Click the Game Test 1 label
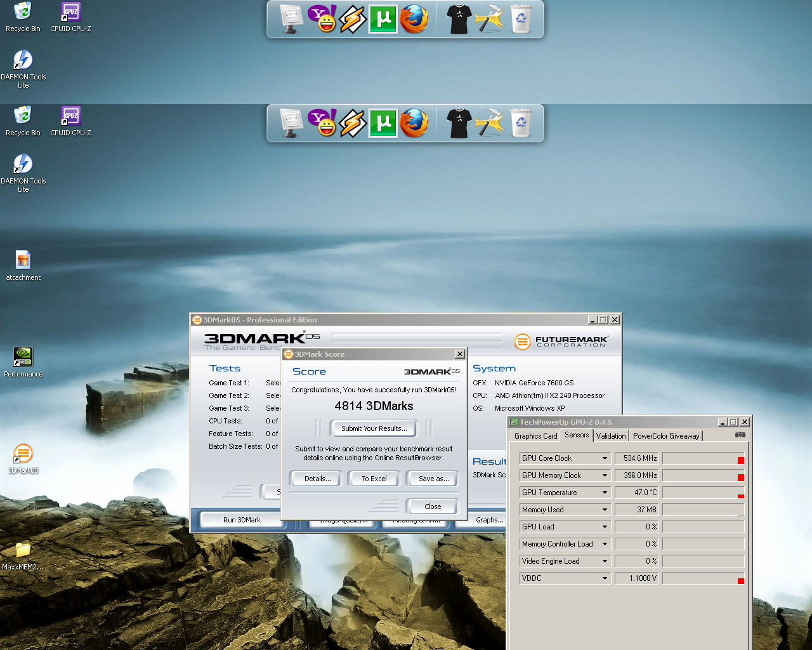Viewport: 812px width, 650px height. click(x=229, y=383)
